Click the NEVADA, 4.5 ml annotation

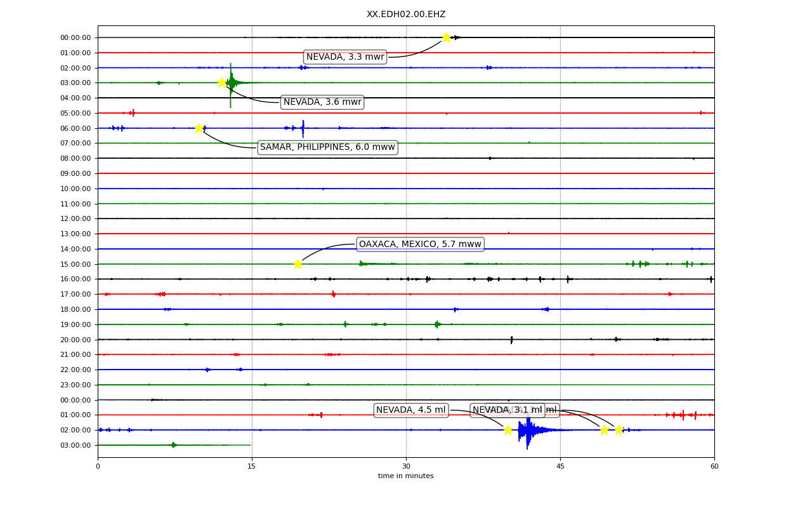point(411,410)
